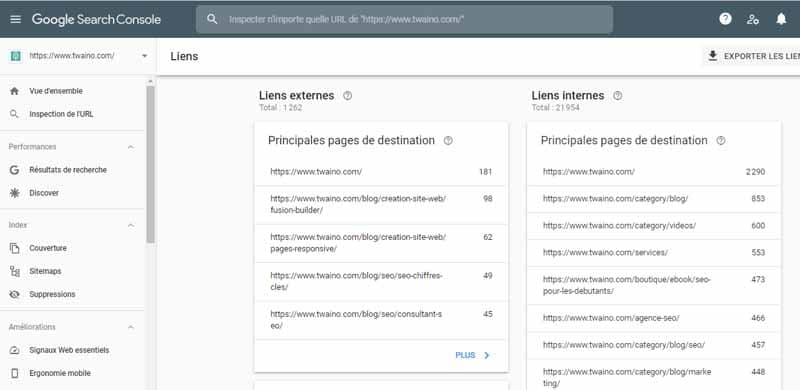Click the Ergonomie mobile phone icon

(14, 373)
